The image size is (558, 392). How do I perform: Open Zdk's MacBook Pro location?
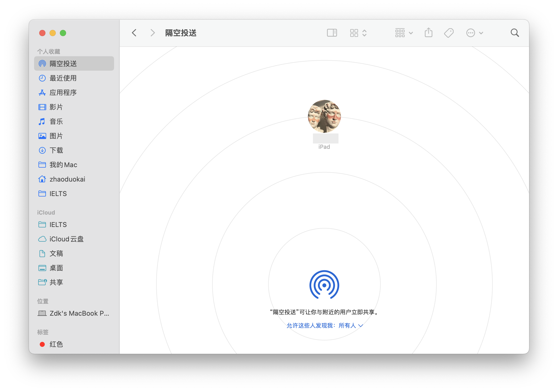click(x=79, y=313)
